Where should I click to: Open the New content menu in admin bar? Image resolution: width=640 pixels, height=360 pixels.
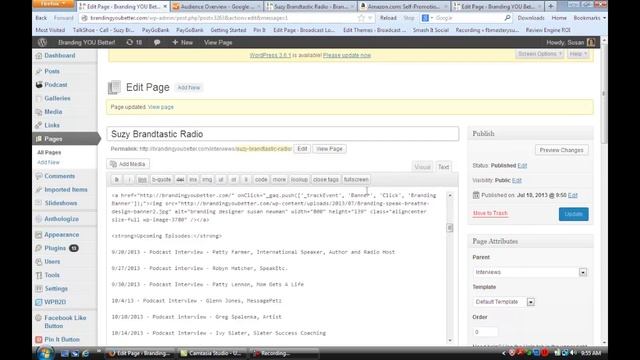point(182,42)
